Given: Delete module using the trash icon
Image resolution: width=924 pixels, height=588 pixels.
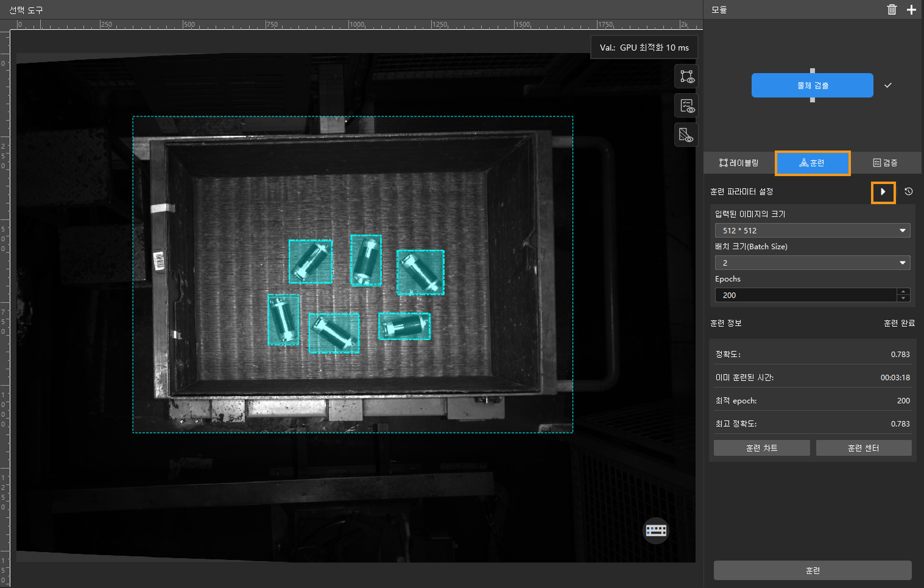Looking at the screenshot, I should [x=892, y=9].
